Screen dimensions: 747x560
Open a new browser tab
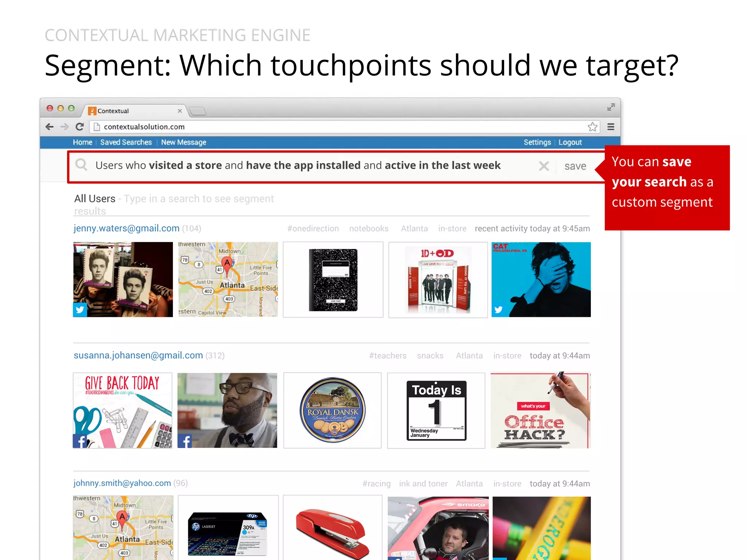coord(198,111)
